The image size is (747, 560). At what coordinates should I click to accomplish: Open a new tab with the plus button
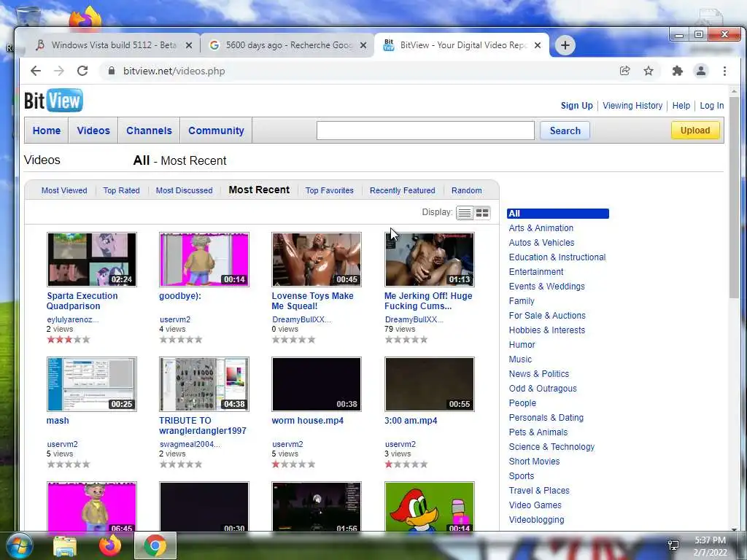(x=565, y=45)
